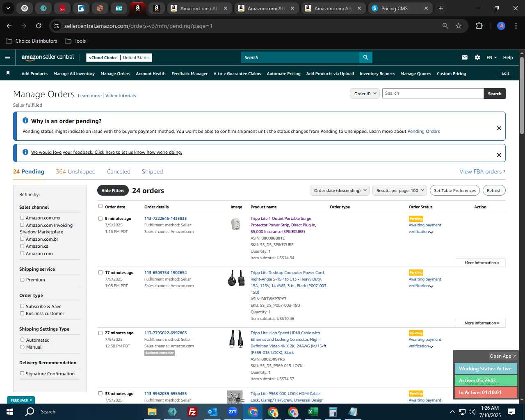This screenshot has height=420, width=525.
Task: Open the EN language dropdown
Action: pos(491,57)
